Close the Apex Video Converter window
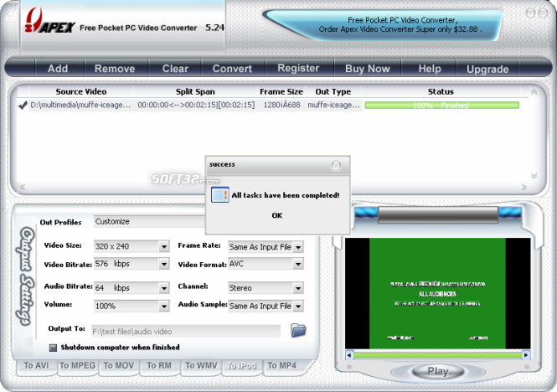 pyautogui.click(x=543, y=13)
